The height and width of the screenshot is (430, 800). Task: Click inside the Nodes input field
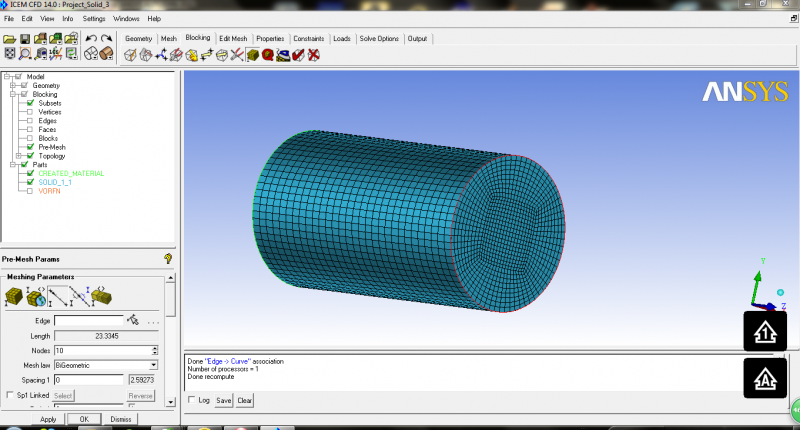(100, 351)
